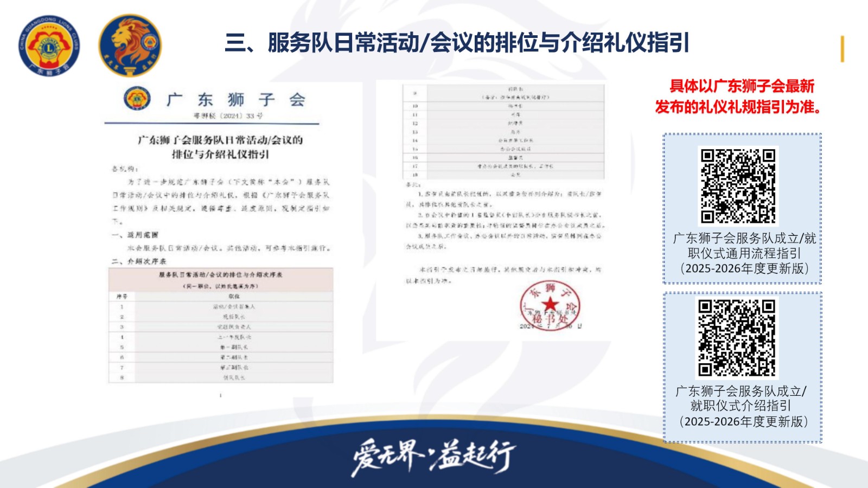
Task: Click the red notice text 具体以广东狮子会最新
Action: click(x=741, y=86)
